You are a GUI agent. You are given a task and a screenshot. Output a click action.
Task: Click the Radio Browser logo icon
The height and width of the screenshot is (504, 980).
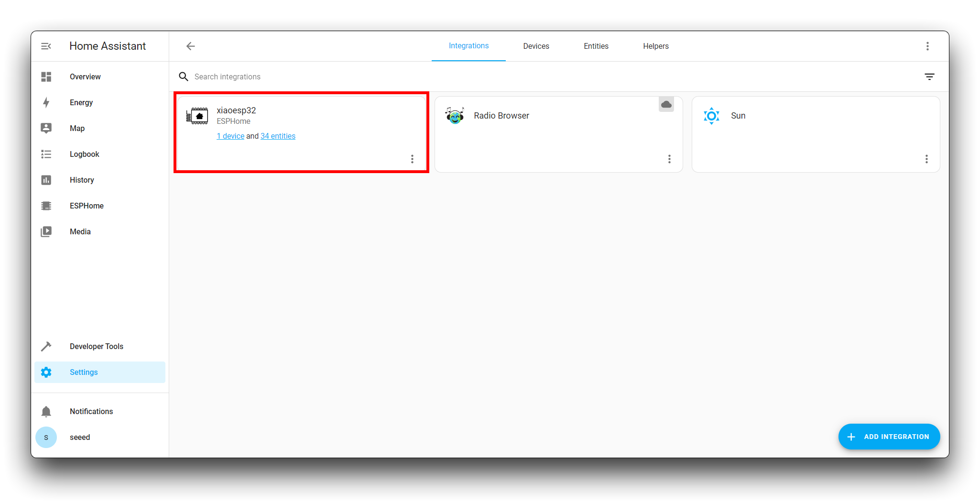455,115
